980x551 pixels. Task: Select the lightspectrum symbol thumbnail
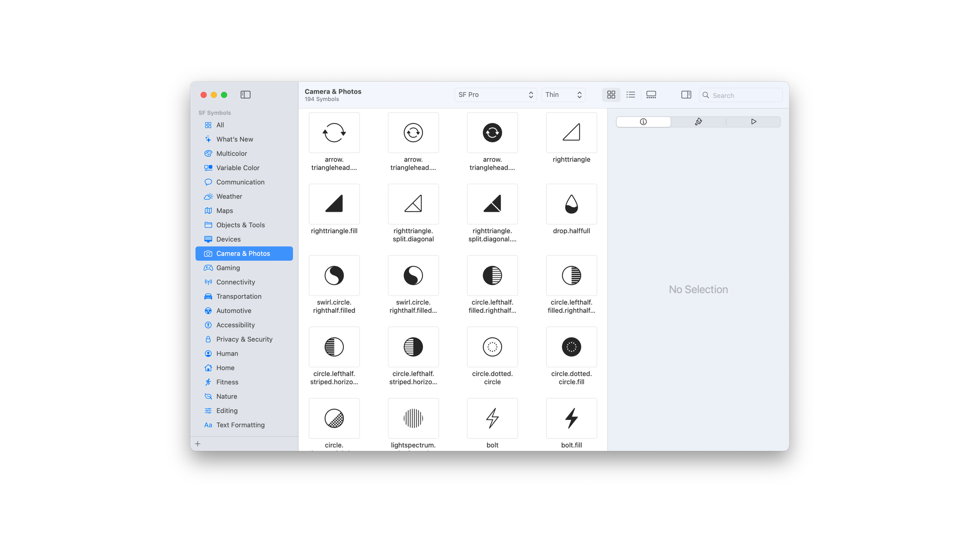tap(413, 418)
